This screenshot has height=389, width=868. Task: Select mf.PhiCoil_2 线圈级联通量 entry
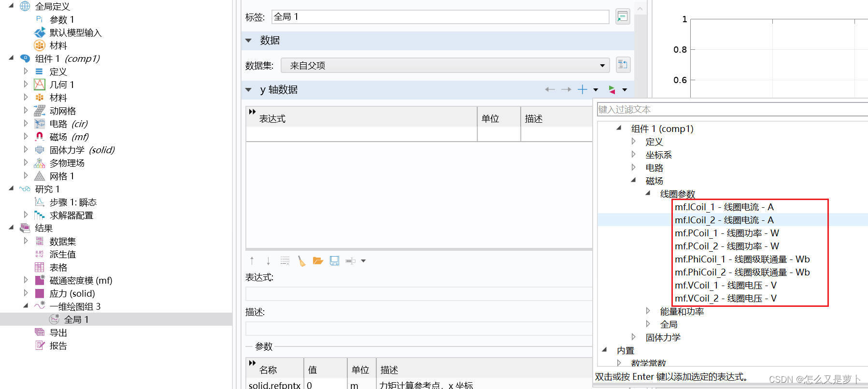point(742,272)
